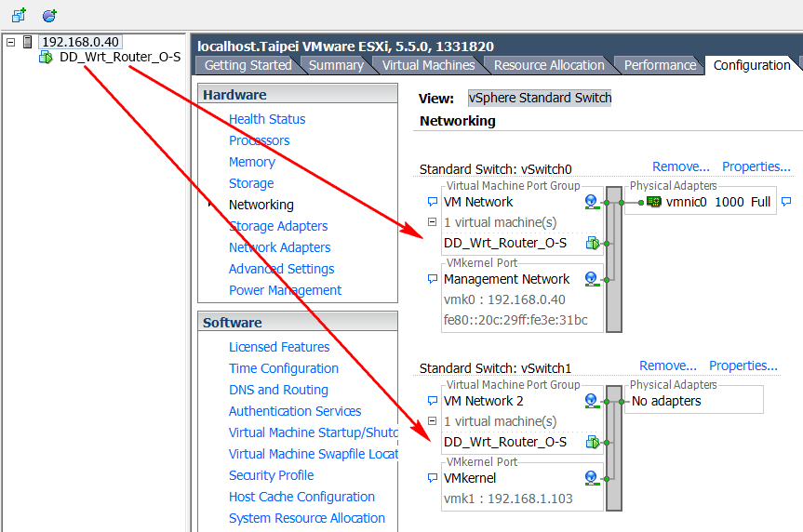Image resolution: width=803 pixels, height=532 pixels.
Task: Click the powered-on VM icon in inventory tree
Action: click(x=47, y=58)
